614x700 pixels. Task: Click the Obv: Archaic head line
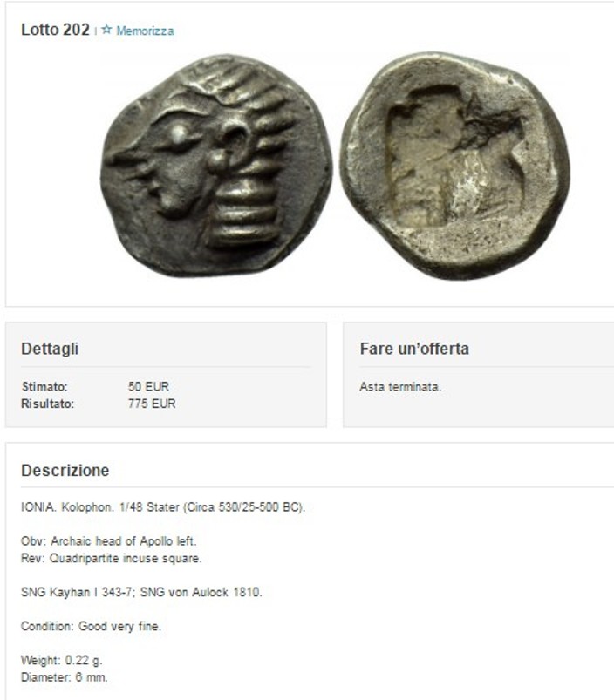[109, 541]
